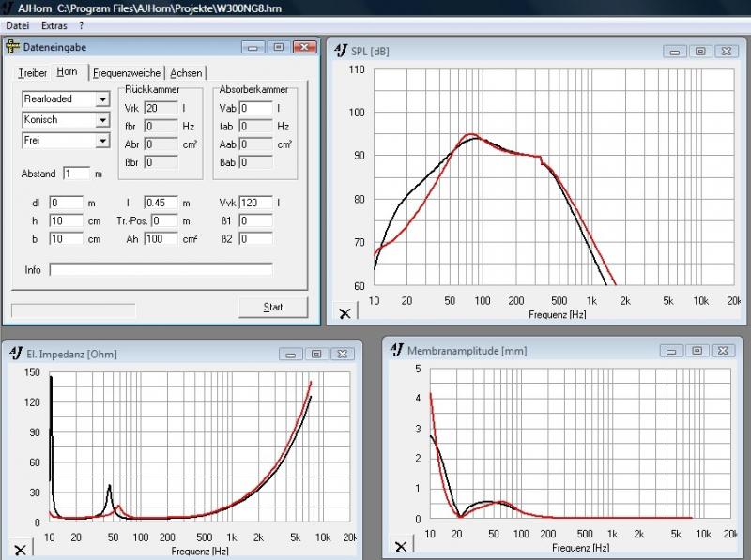The image size is (751, 560).
Task: Click the progress bar beside Start
Action: [73, 310]
